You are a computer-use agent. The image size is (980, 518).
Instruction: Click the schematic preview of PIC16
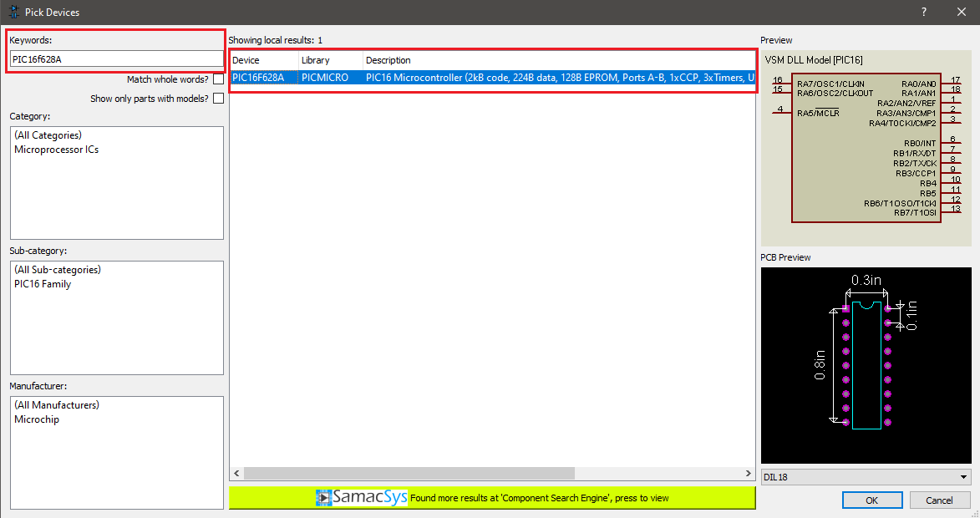[866, 148]
